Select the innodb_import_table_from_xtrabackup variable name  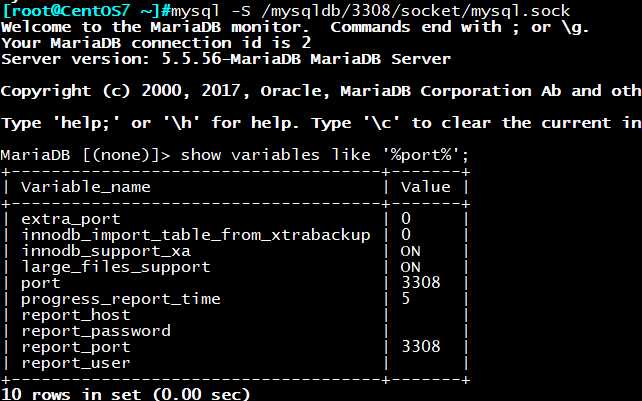(196, 235)
